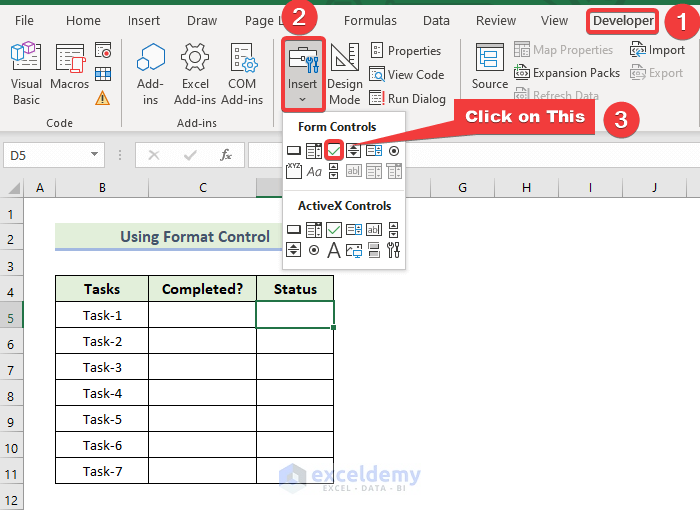Toggle Design Mode

[x=345, y=74]
